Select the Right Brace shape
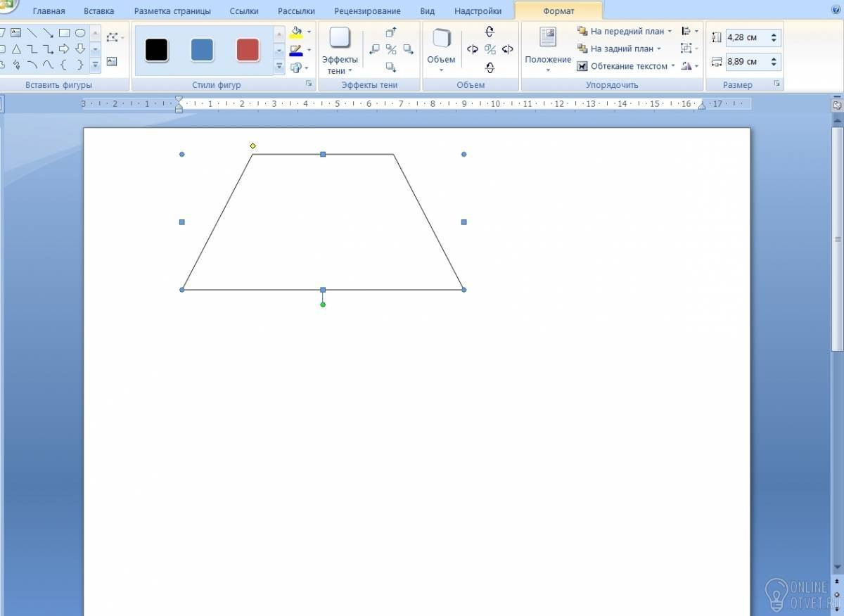The image size is (844, 616). click(x=80, y=65)
